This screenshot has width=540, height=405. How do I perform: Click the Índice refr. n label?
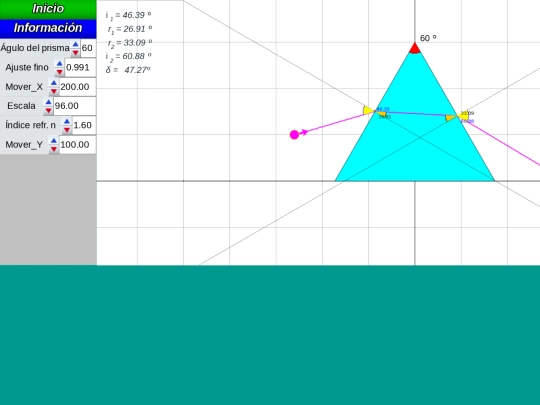(30, 125)
